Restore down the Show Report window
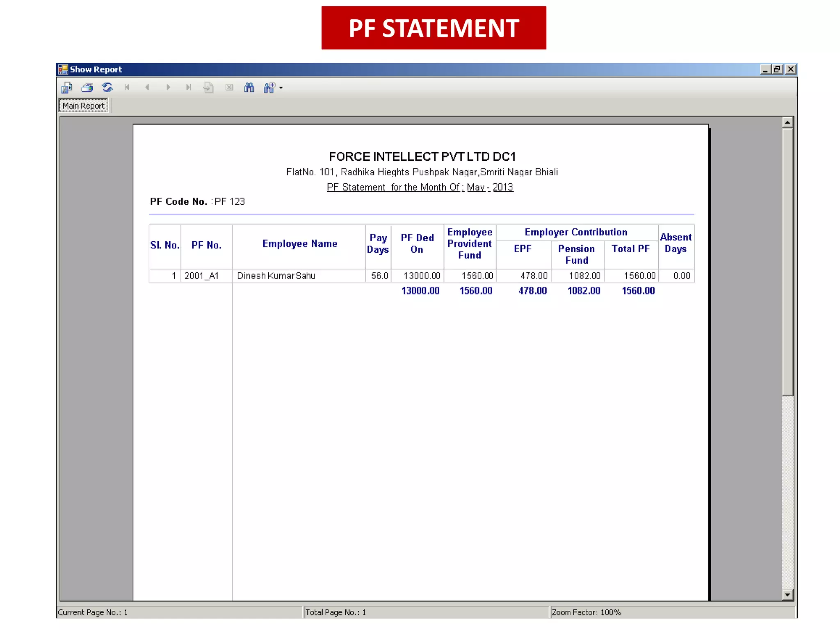This screenshot has width=840, height=630. (777, 69)
